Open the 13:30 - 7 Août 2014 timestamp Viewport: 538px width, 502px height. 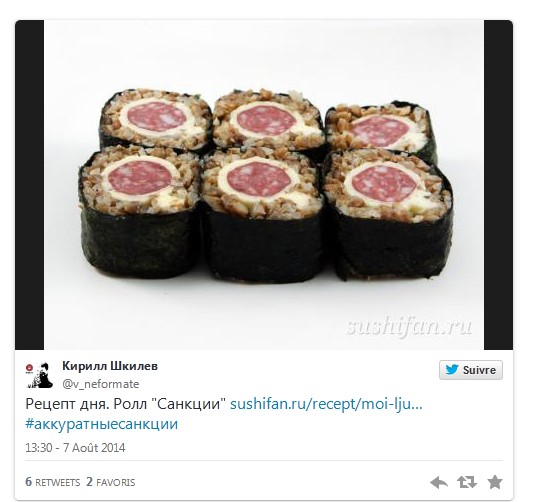pos(75,448)
